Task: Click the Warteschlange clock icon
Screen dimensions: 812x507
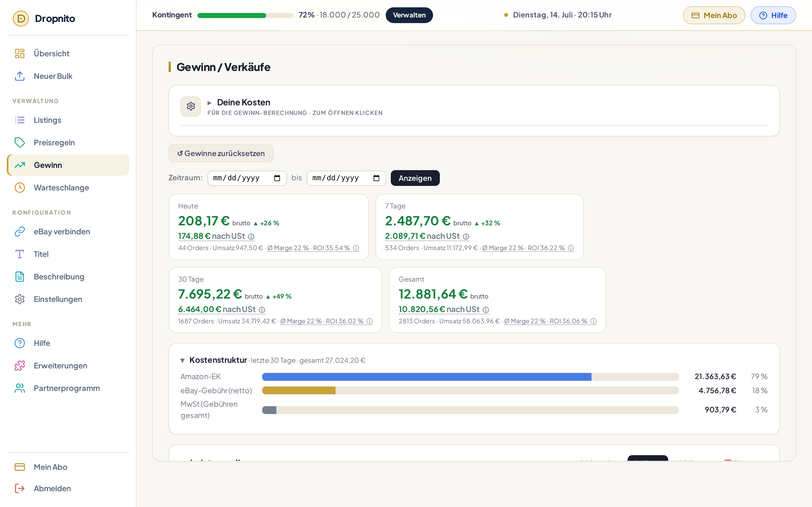Action: 20,187
